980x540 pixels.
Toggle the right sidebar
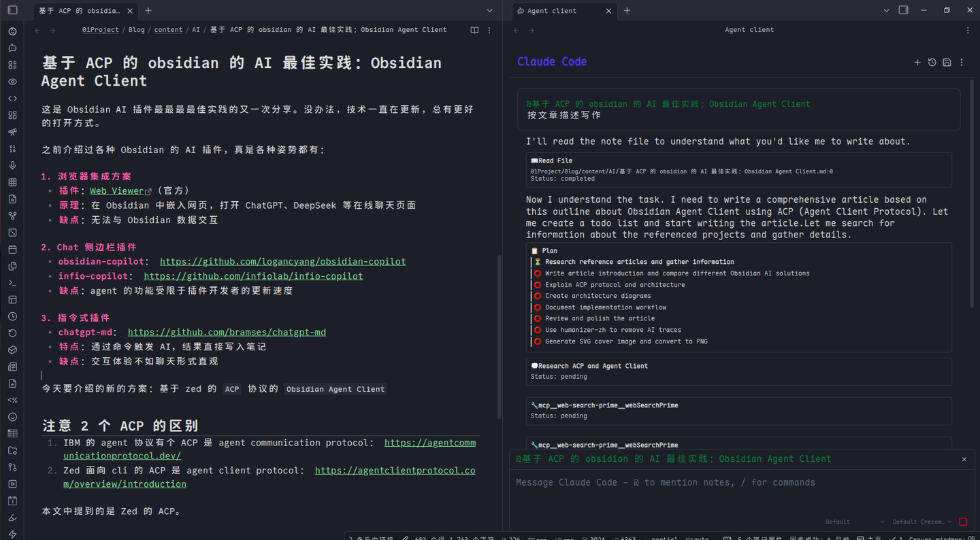[904, 10]
